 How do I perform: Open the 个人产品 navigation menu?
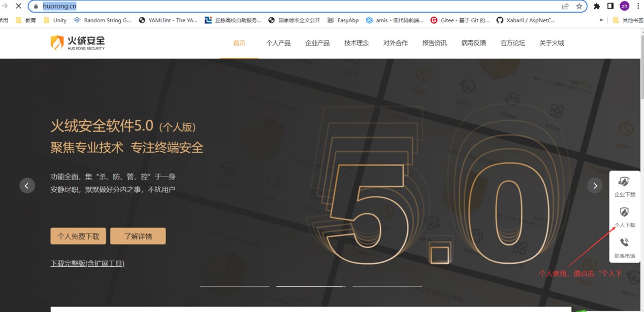tap(278, 43)
